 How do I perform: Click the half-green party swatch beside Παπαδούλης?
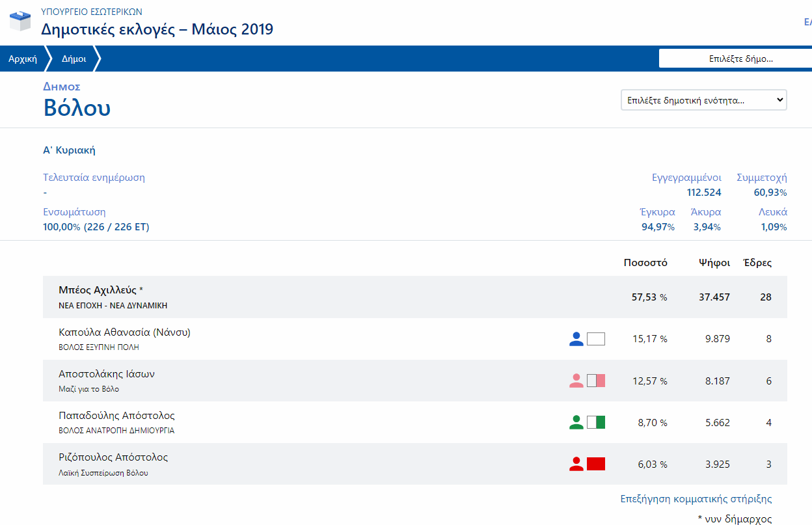tap(596, 422)
